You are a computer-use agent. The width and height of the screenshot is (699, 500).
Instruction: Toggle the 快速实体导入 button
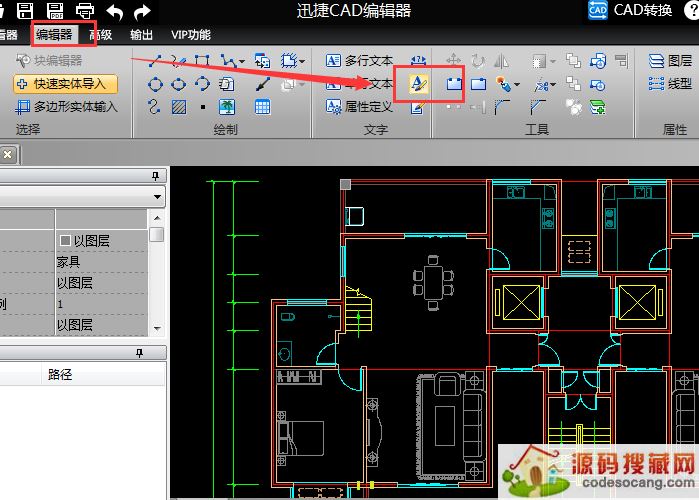65,84
